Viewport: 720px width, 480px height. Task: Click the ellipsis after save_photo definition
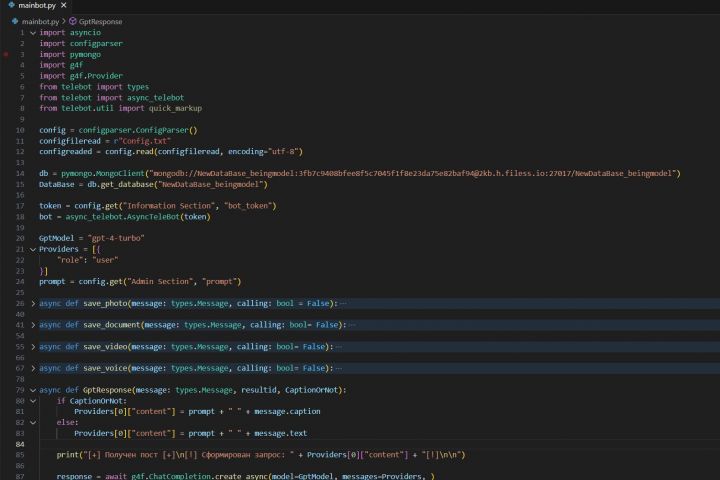[x=343, y=303]
